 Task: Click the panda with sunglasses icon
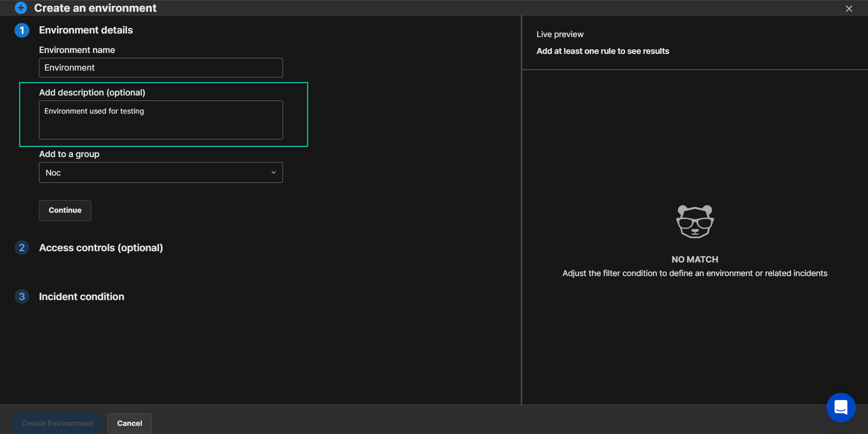tap(694, 221)
